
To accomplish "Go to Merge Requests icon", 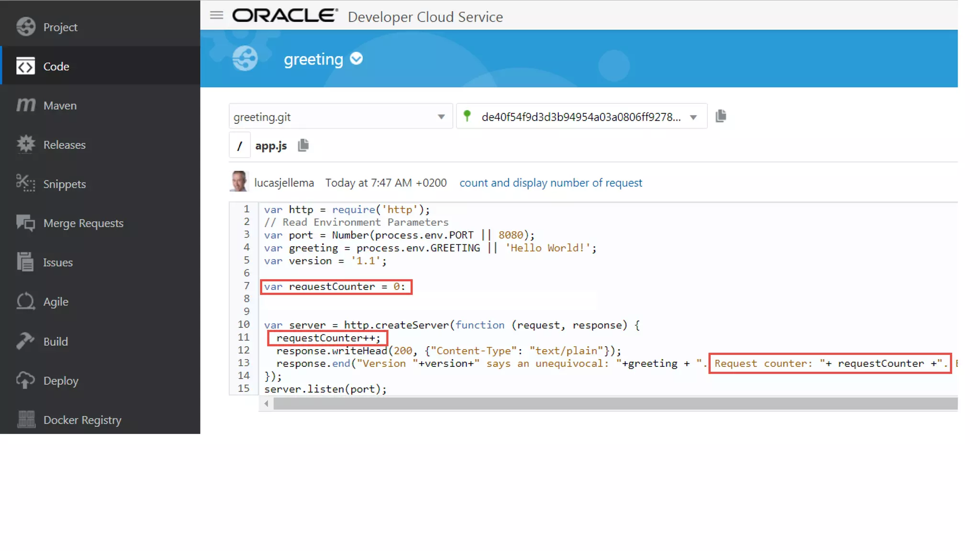I will pyautogui.click(x=25, y=223).
